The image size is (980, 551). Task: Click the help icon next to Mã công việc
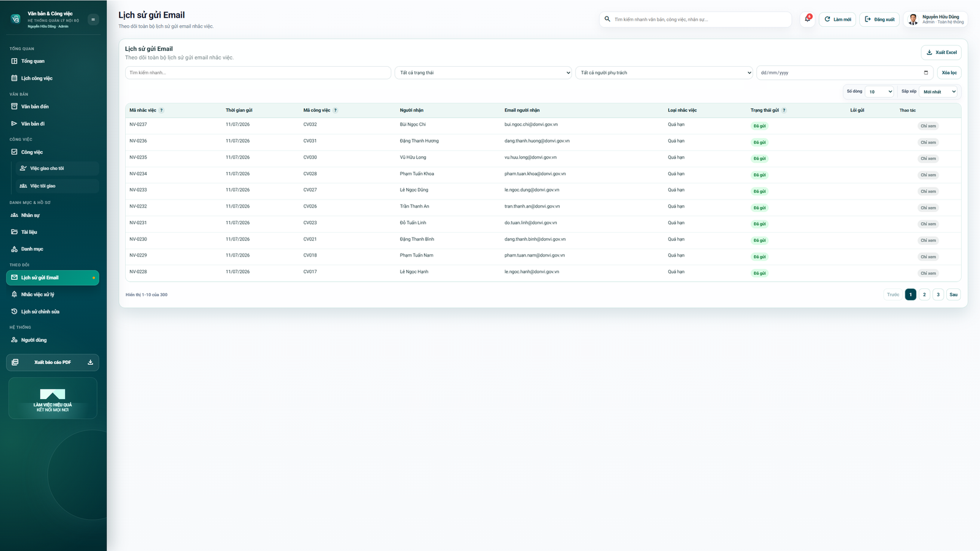(x=336, y=110)
